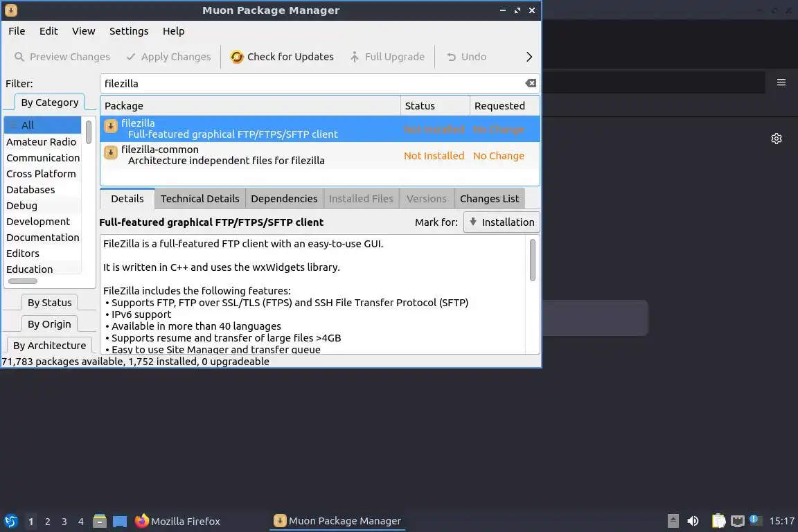
Task: Click the filezilla-common package icon
Action: [110, 152]
